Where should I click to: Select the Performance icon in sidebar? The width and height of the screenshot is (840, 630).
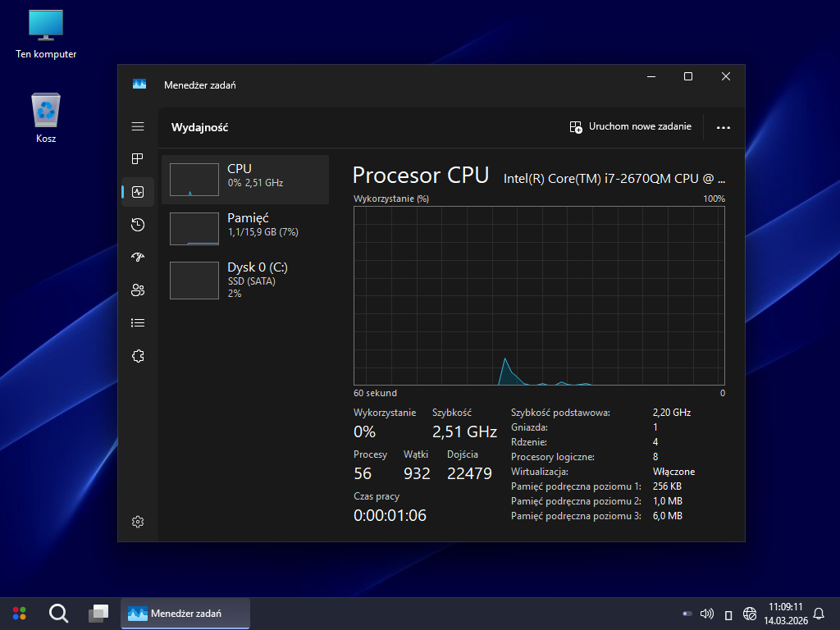138,192
